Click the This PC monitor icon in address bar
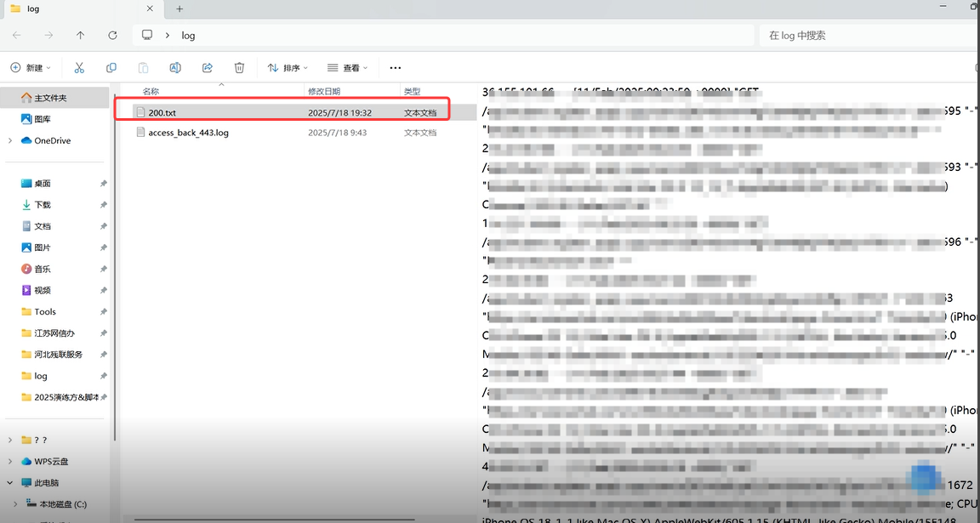This screenshot has height=523, width=980. pyautogui.click(x=147, y=35)
